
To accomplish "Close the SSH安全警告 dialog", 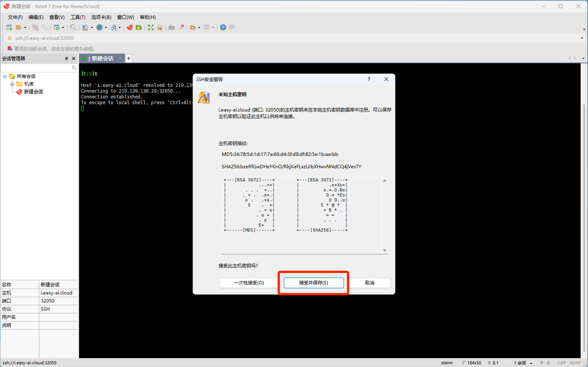I will [x=386, y=79].
